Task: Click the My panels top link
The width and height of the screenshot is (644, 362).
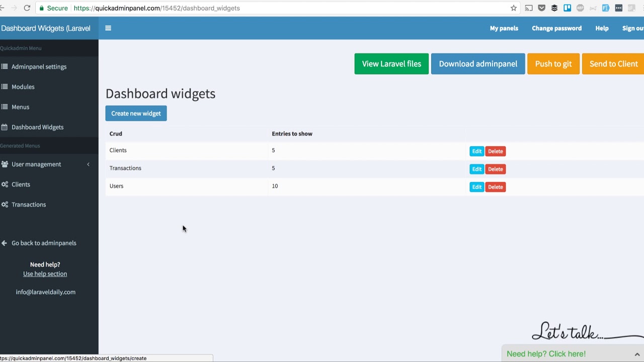Action: coord(504,28)
